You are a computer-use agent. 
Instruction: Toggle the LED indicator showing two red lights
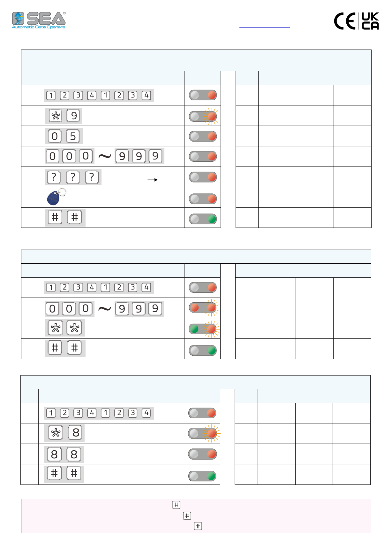click(x=203, y=308)
